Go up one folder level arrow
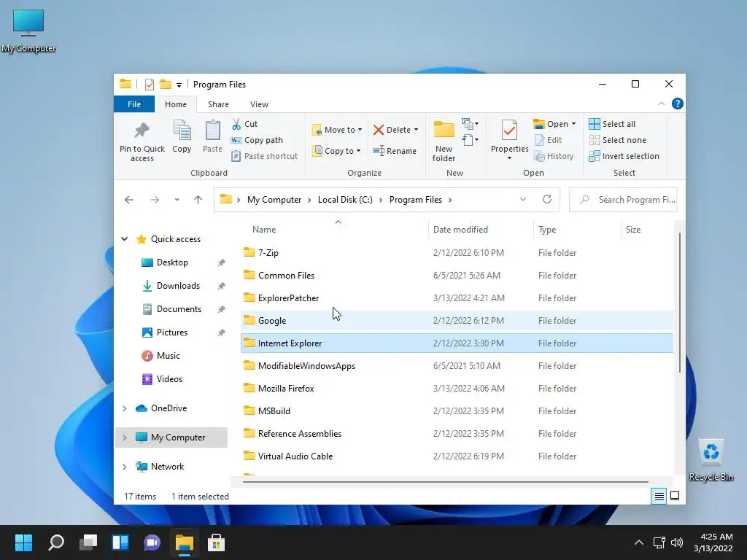Image resolution: width=747 pixels, height=560 pixels. click(198, 200)
